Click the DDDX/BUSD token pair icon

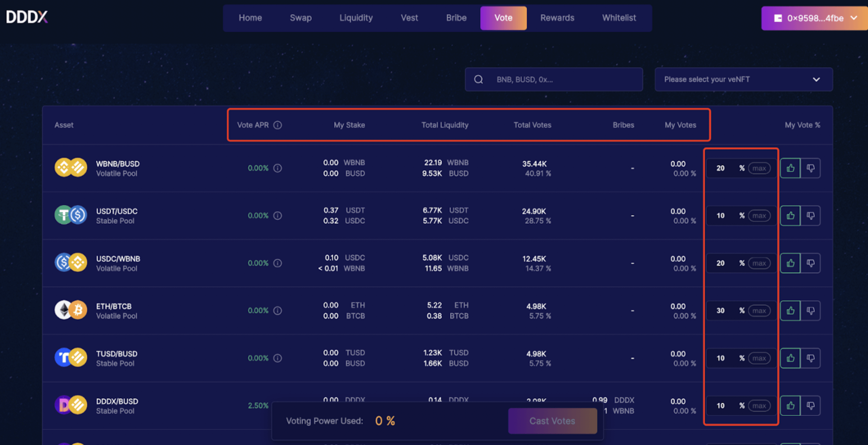coord(71,405)
